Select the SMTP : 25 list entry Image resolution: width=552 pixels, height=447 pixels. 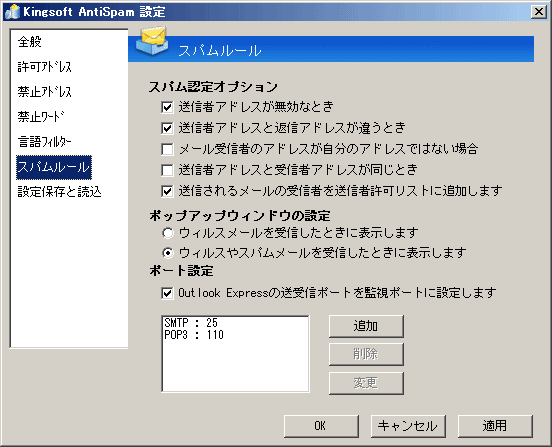tap(191, 322)
